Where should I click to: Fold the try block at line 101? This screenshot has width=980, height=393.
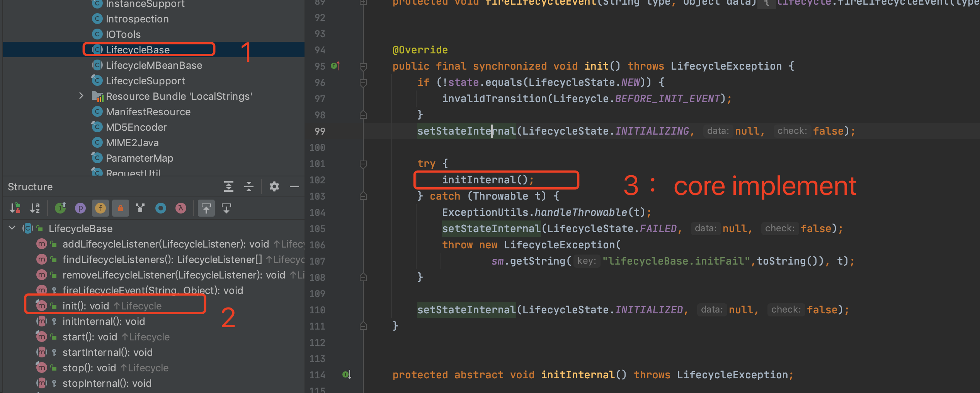click(x=363, y=164)
